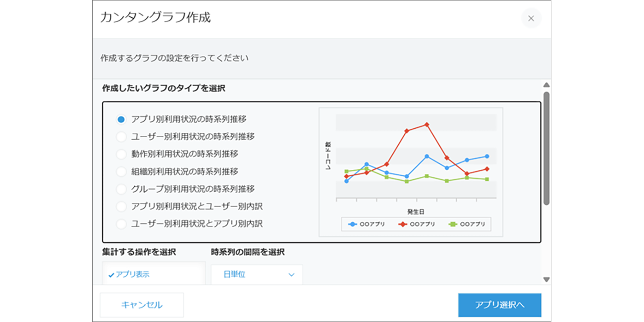Open the 日単位 interval dropdown

[x=257, y=274]
